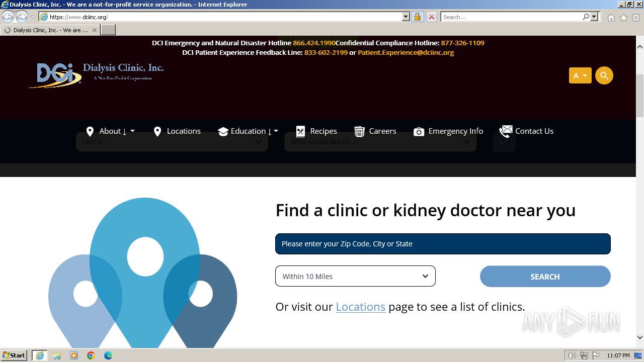Click the browser Forward button
The height and width of the screenshot is (362, 644).
pos(22,17)
